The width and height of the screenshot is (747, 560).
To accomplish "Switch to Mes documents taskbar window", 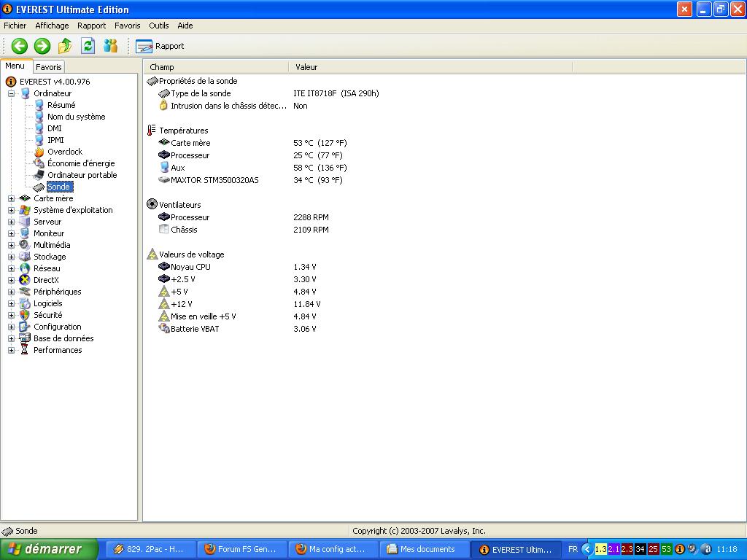I will point(424,549).
